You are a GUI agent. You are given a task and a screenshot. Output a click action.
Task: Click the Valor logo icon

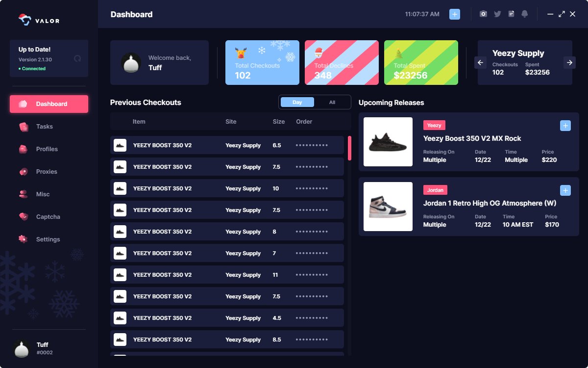(x=25, y=20)
